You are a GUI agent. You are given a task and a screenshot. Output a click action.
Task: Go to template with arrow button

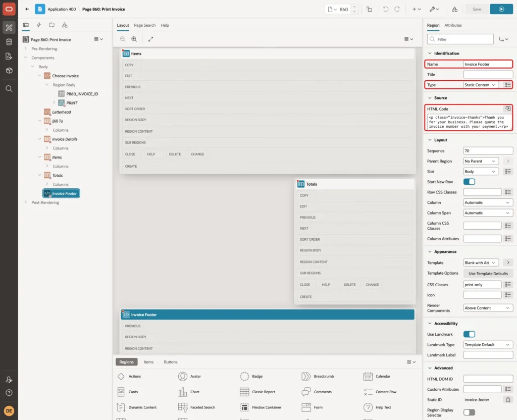pyautogui.click(x=508, y=262)
